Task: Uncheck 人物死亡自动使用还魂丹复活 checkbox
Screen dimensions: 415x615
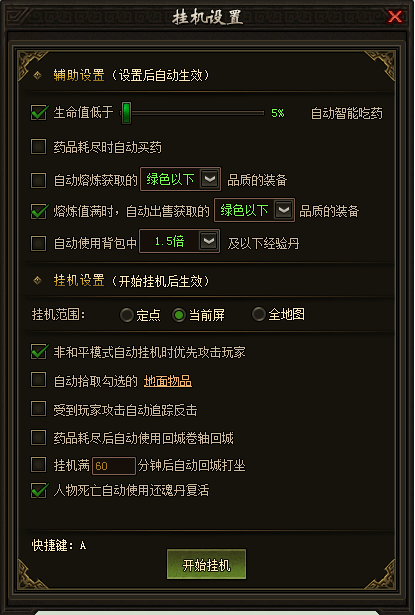Action: point(38,491)
